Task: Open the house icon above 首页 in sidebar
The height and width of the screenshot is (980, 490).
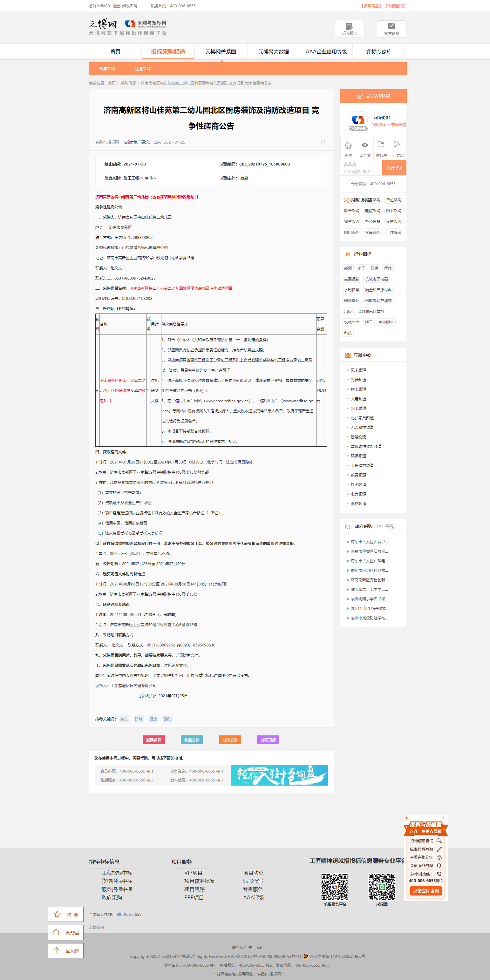Action: click(348, 145)
